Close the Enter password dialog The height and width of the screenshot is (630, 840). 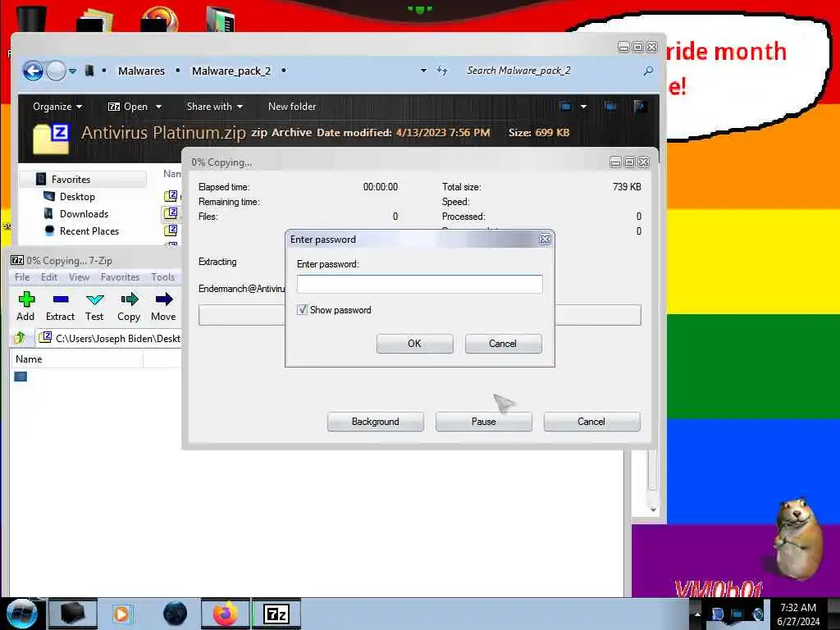coord(545,239)
